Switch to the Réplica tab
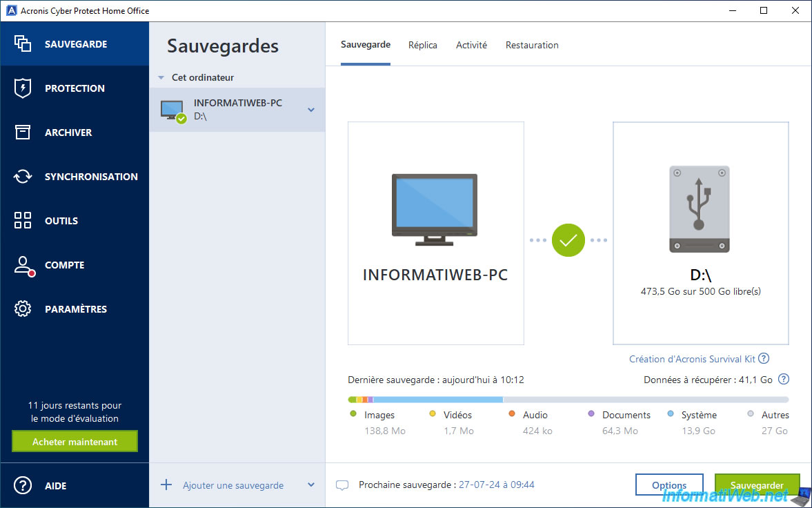812x508 pixels. [423, 45]
